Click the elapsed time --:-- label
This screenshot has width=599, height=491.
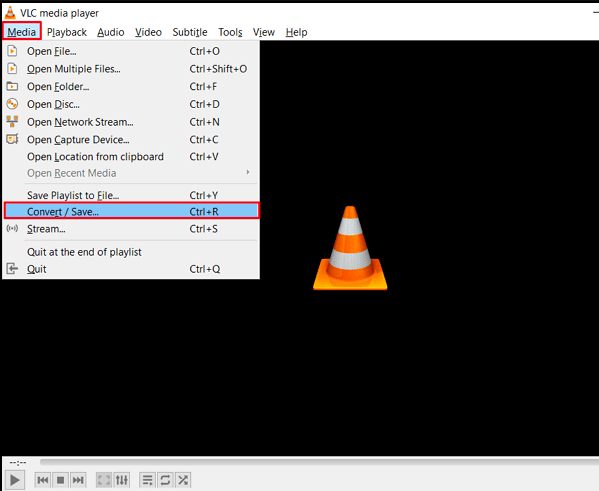[x=18, y=462]
